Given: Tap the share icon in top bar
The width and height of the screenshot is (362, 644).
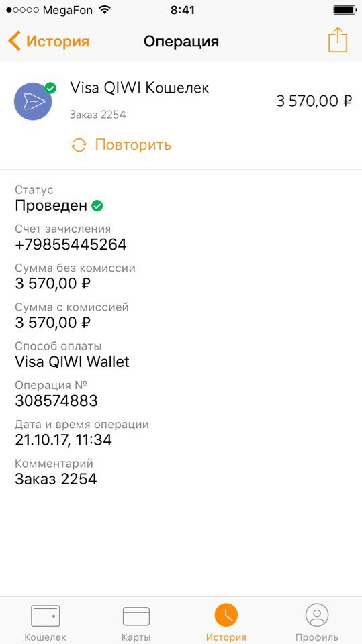Looking at the screenshot, I should tap(338, 40).
